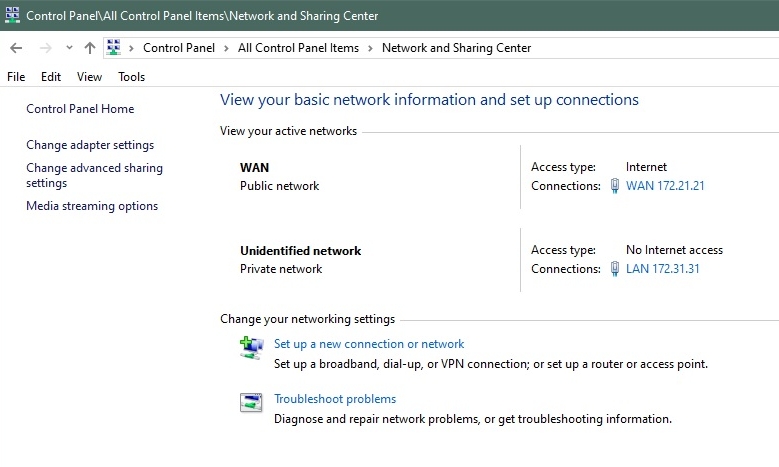Expand chevron after All Control Panel Items
This screenshot has height=467, width=779.
point(371,48)
